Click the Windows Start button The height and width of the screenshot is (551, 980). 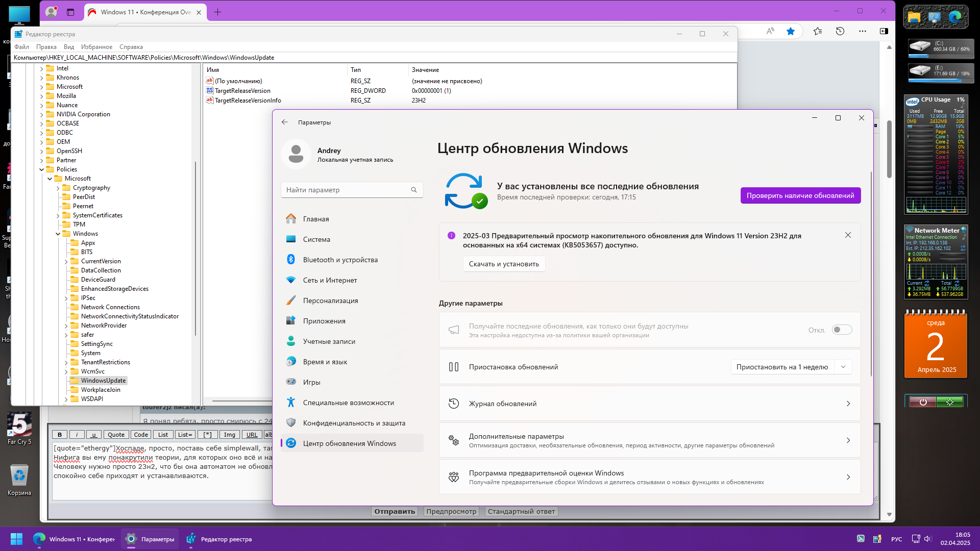(16, 539)
